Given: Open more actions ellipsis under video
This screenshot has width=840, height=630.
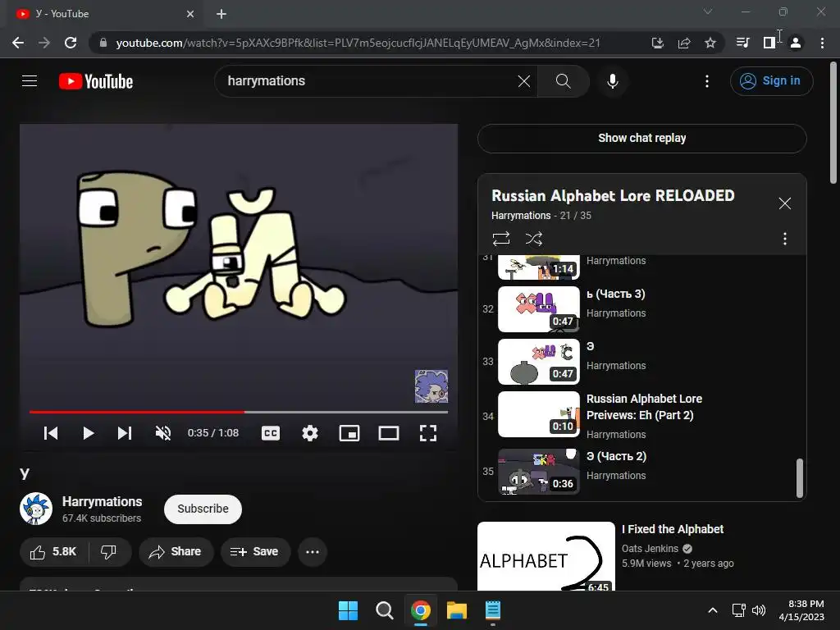Looking at the screenshot, I should tap(313, 552).
